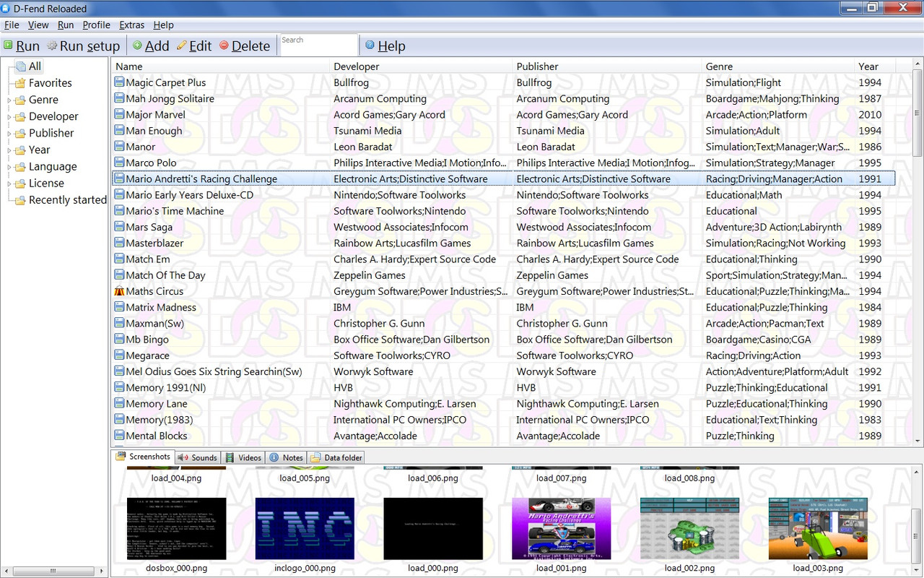This screenshot has height=578, width=924.
Task: Click the License folder icon
Action: pyautogui.click(x=20, y=183)
